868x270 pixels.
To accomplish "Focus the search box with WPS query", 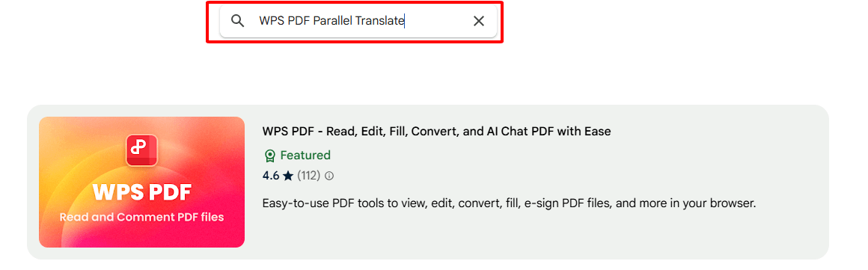I will (358, 22).
